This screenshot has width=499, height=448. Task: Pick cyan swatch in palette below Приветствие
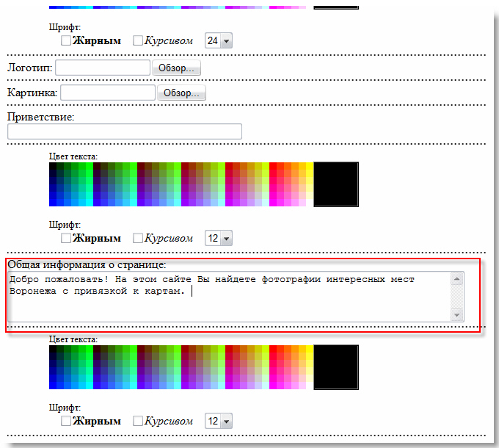(90, 203)
